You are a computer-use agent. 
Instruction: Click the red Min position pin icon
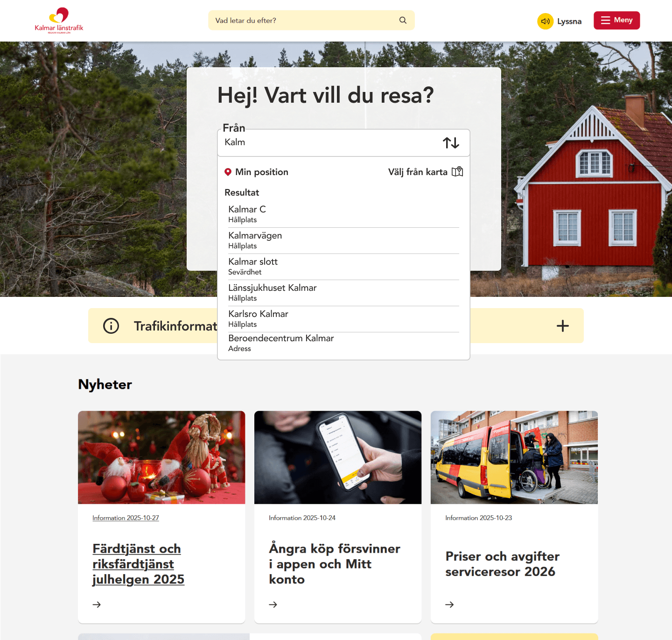[228, 172]
